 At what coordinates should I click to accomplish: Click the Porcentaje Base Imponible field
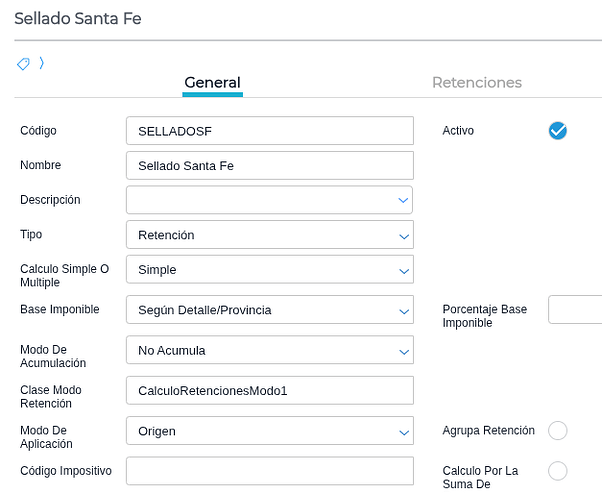[576, 310]
